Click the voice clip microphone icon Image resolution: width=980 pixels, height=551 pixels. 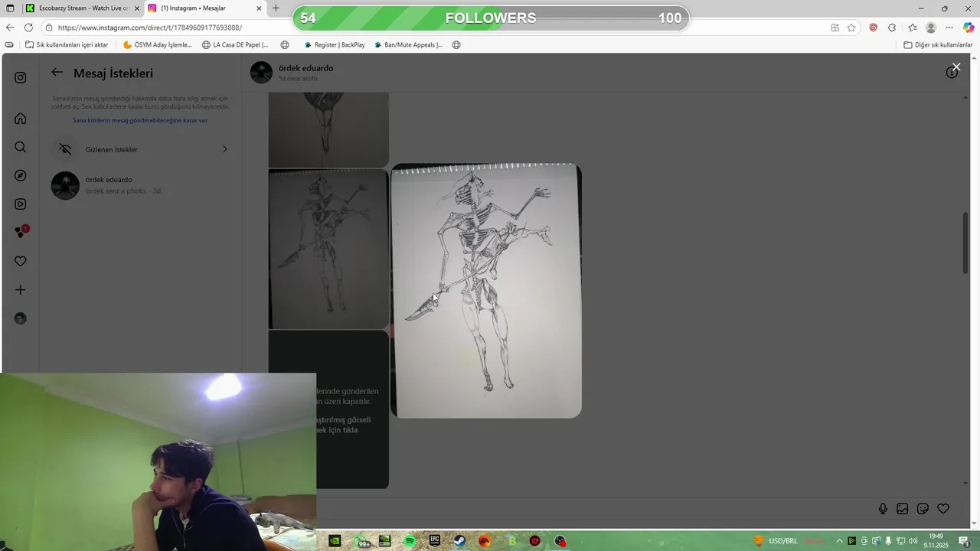(883, 509)
